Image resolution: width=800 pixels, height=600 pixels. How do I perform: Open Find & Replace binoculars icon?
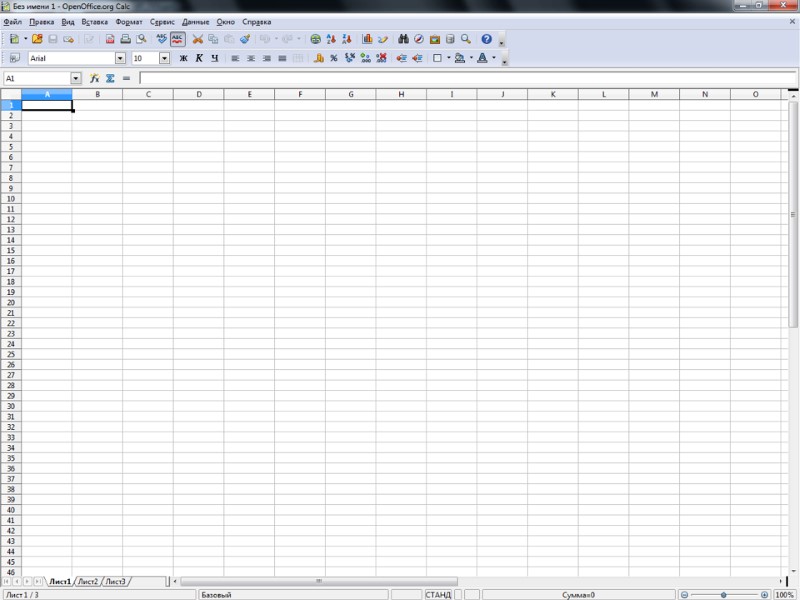click(x=403, y=39)
